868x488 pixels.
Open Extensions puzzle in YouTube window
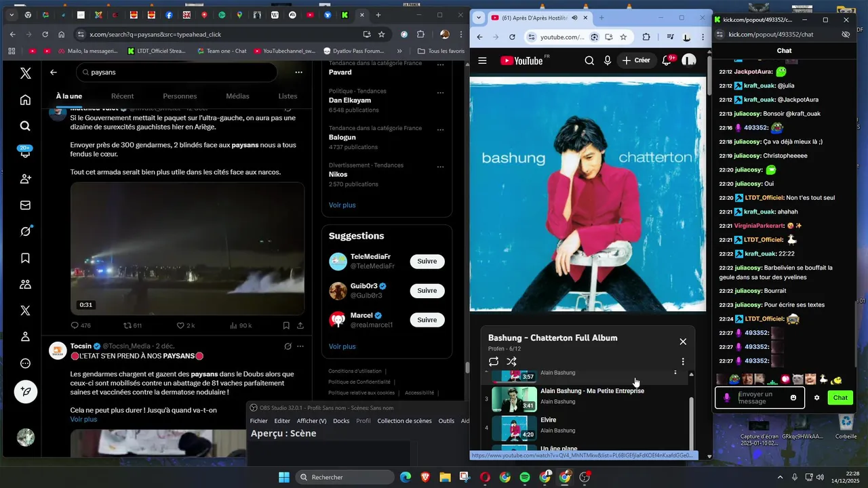646,37
